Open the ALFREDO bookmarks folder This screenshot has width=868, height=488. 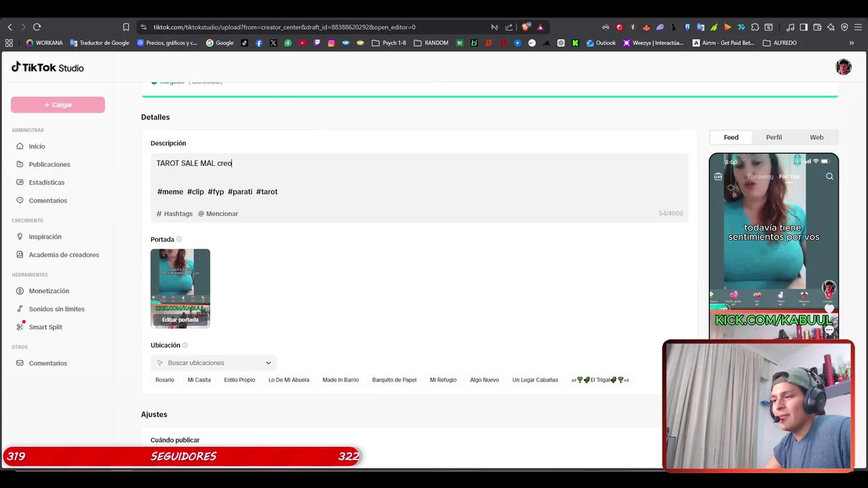(x=780, y=43)
